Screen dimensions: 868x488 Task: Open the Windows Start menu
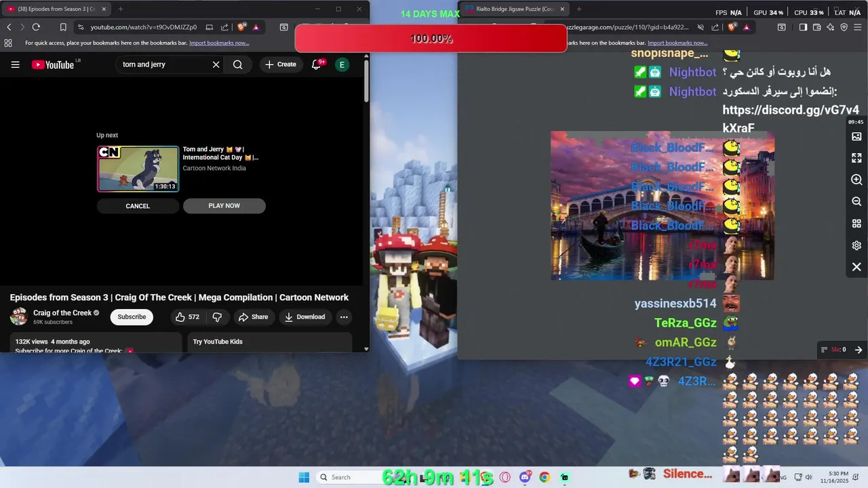pos(304,477)
